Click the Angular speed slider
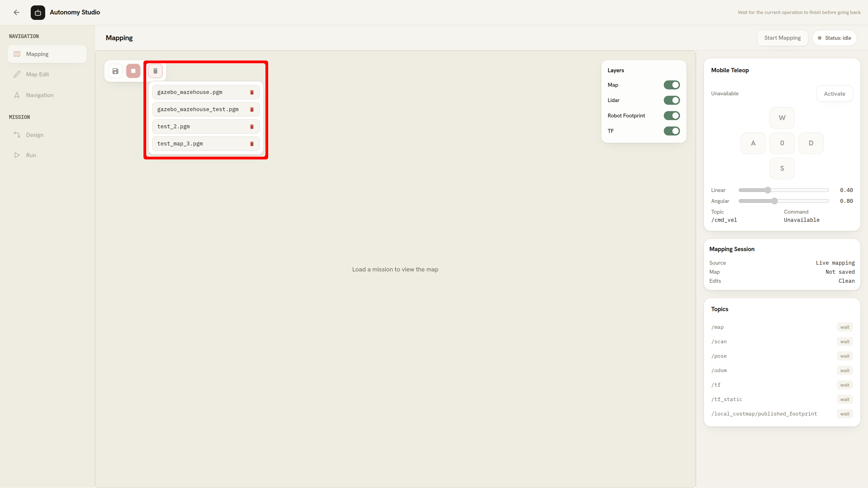Image resolution: width=868 pixels, height=488 pixels. 784,201
